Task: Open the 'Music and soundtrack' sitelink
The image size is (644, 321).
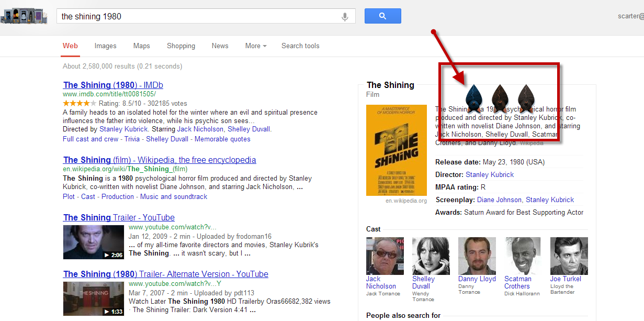Action: [174, 196]
